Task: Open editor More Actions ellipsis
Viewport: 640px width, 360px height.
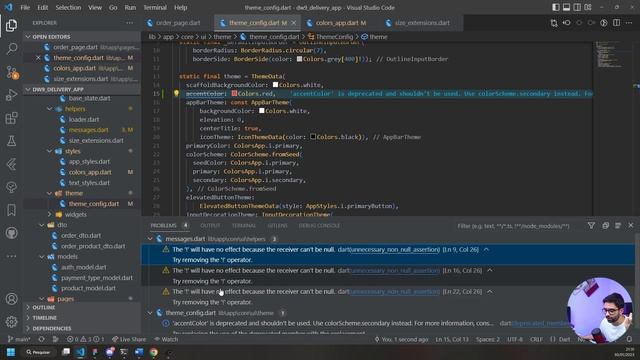Action: [629, 23]
